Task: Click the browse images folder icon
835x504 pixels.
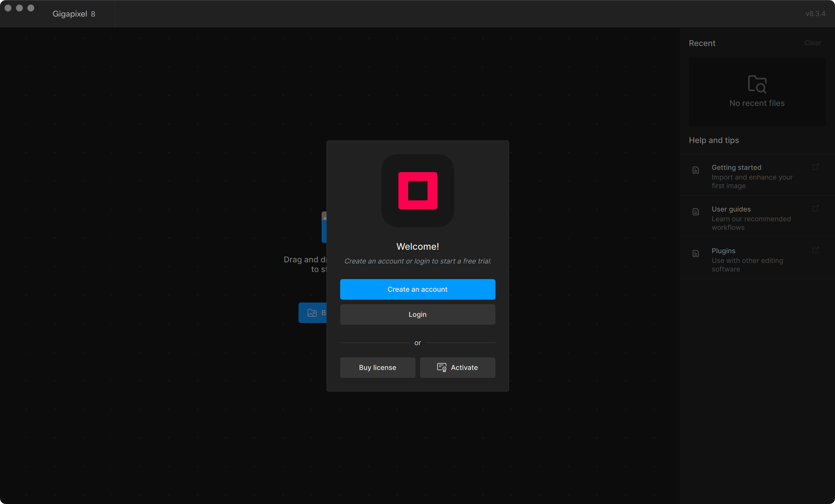Action: coord(312,313)
